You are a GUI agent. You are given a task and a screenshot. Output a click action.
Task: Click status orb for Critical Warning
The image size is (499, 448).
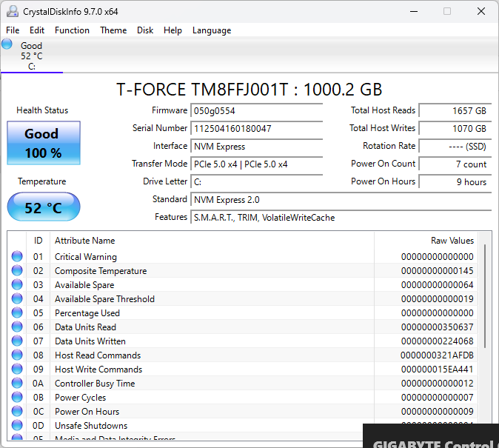click(x=17, y=256)
